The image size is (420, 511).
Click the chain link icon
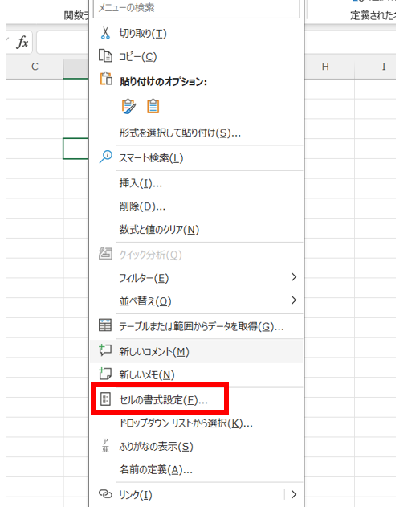tap(105, 494)
